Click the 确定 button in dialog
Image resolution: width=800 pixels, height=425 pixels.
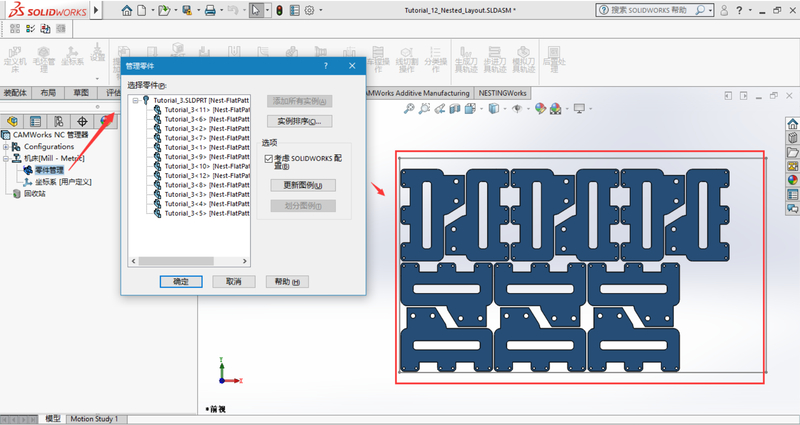181,282
